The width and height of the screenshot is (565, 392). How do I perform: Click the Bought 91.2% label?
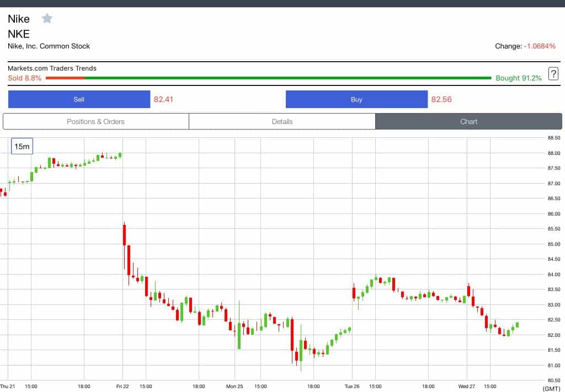pos(518,78)
